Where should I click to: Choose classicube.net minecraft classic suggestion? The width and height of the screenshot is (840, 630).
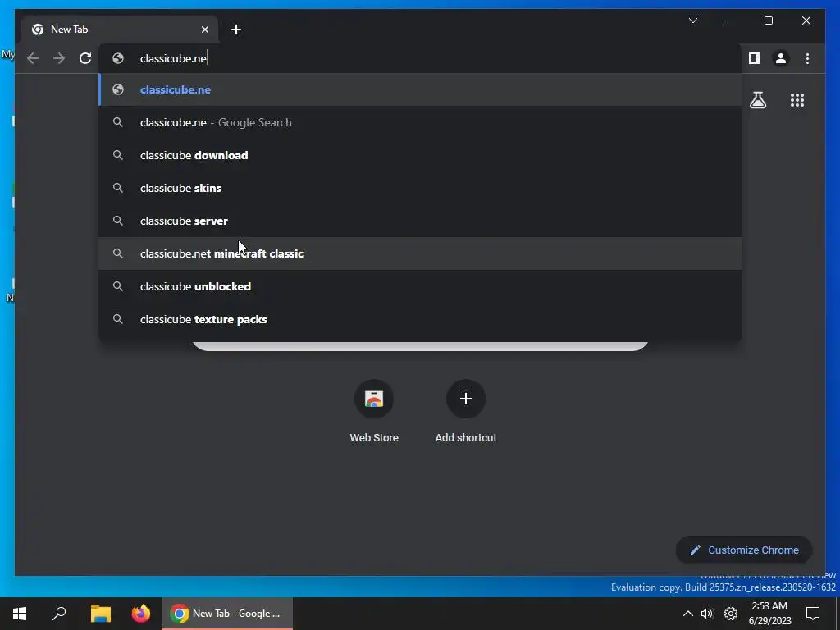click(420, 253)
